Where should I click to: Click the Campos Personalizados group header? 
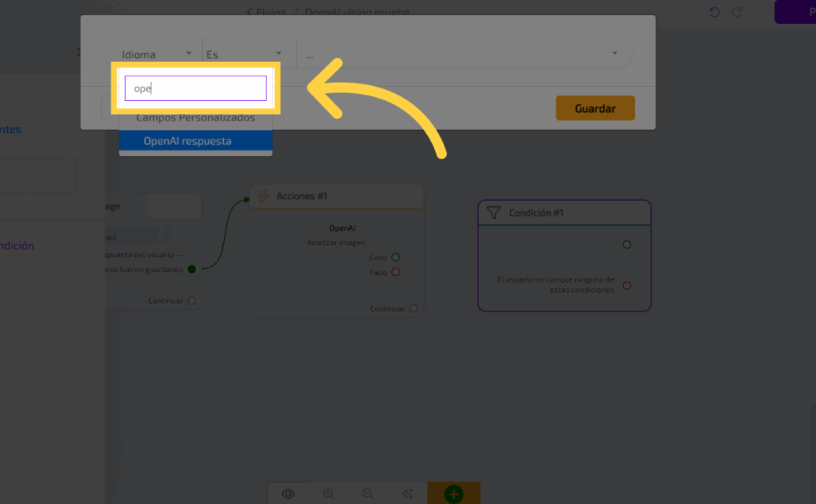[x=196, y=118]
